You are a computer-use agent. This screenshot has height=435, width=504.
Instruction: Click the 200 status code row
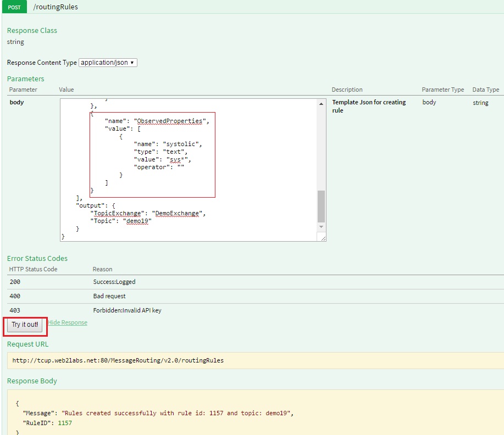255,282
